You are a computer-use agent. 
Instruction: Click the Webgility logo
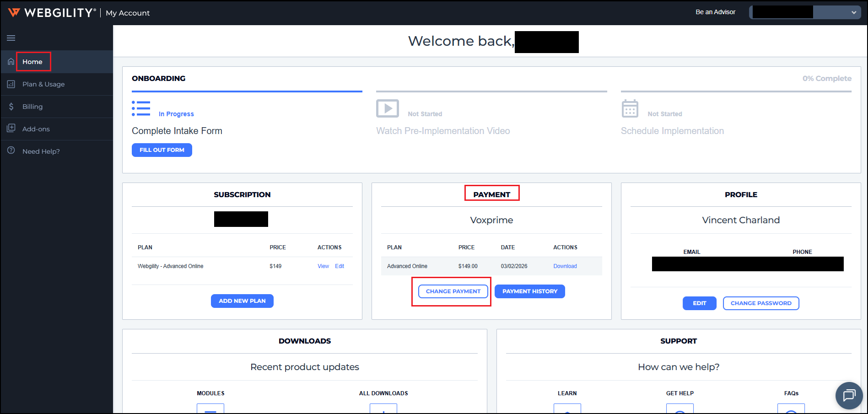[x=52, y=13]
